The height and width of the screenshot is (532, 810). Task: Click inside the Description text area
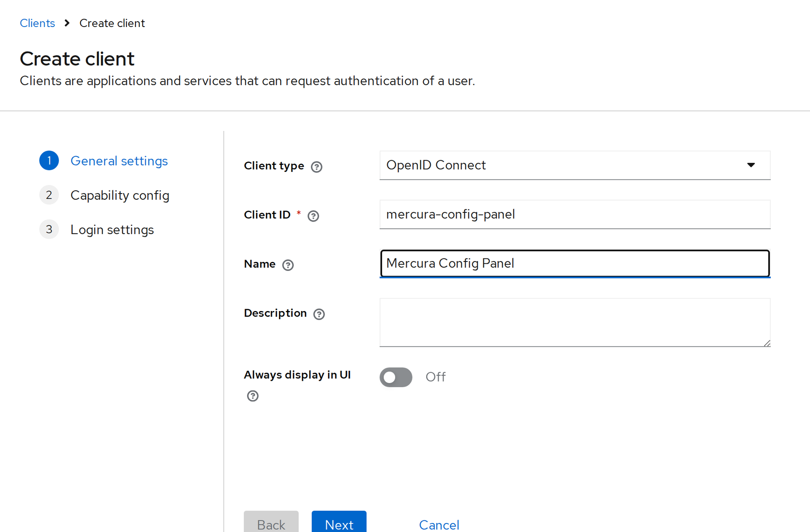[575, 322]
